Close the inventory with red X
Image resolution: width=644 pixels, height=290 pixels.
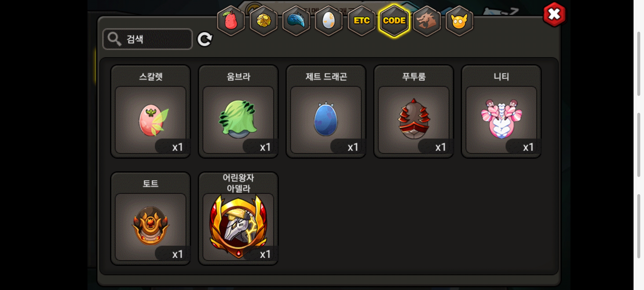pos(554,14)
